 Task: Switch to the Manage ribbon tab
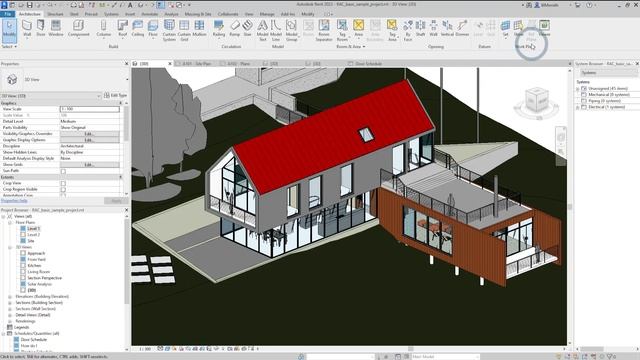pos(267,14)
